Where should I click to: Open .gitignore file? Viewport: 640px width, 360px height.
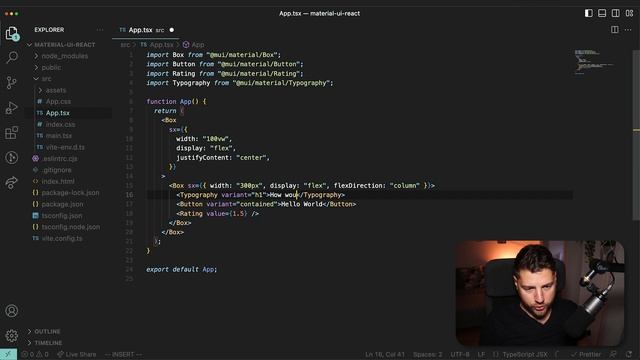click(x=56, y=170)
